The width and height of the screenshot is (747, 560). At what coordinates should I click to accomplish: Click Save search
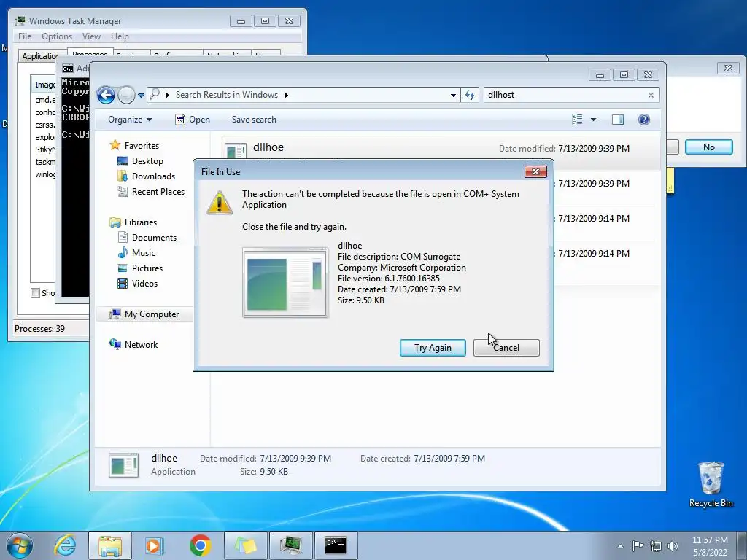point(254,120)
